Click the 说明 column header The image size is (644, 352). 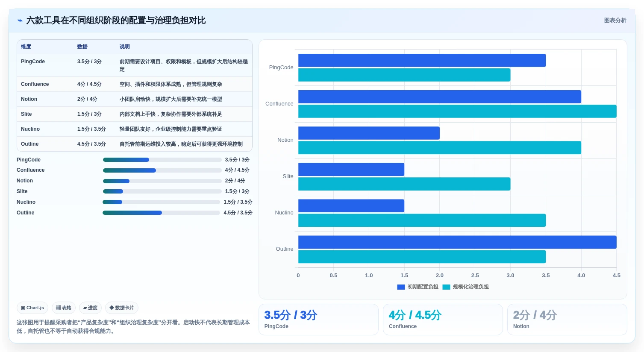(125, 47)
